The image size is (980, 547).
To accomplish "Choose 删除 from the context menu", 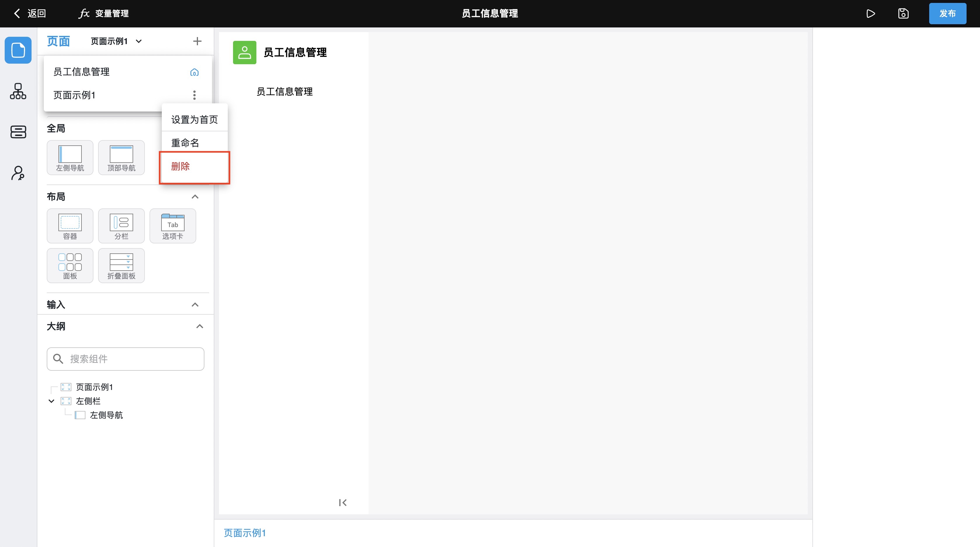I will [x=194, y=167].
